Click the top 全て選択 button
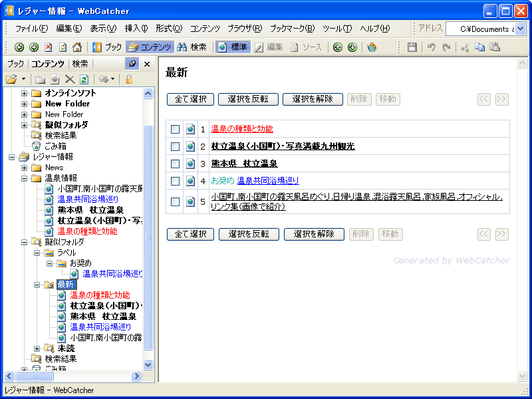Screen dimensions: 532x399 coord(190,99)
